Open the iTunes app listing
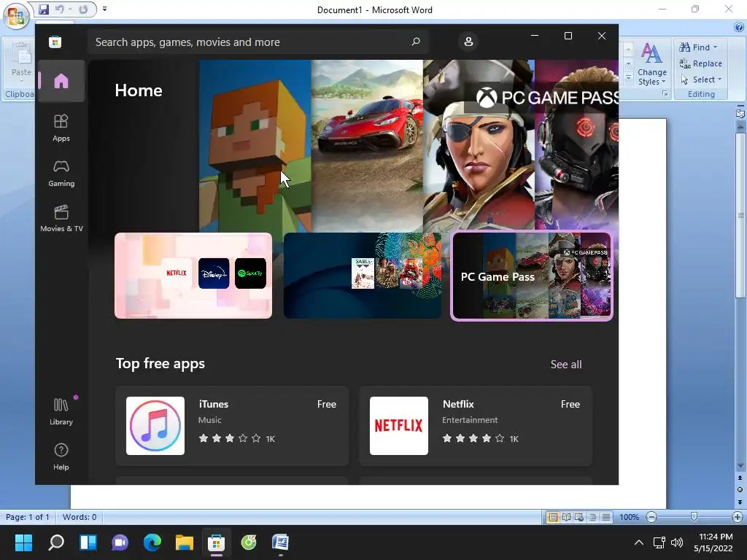This screenshot has height=560, width=747. click(x=232, y=426)
